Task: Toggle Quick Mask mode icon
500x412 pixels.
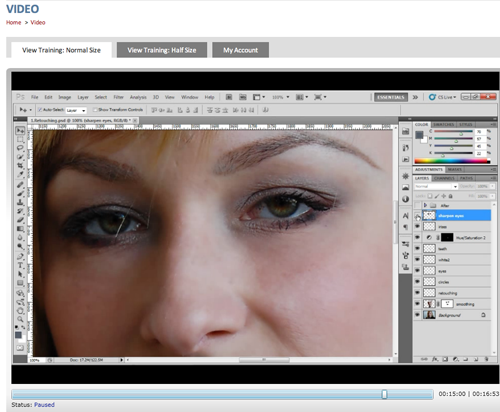Action: pos(20,348)
